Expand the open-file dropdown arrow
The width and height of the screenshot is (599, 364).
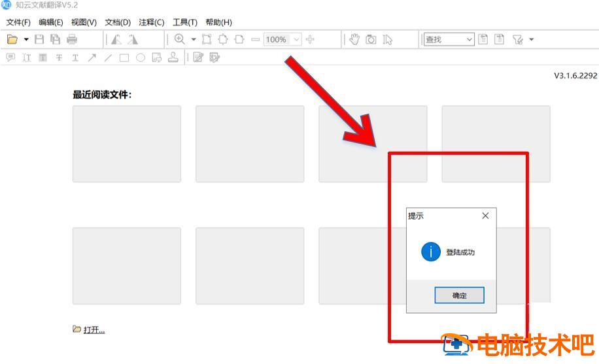coord(26,39)
